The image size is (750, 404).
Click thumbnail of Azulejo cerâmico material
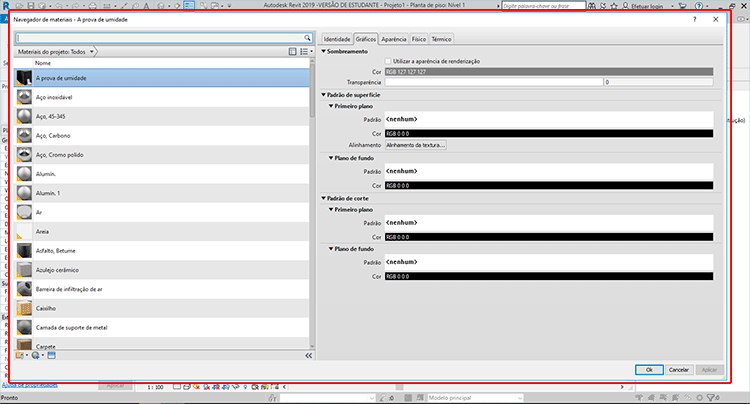(x=24, y=270)
